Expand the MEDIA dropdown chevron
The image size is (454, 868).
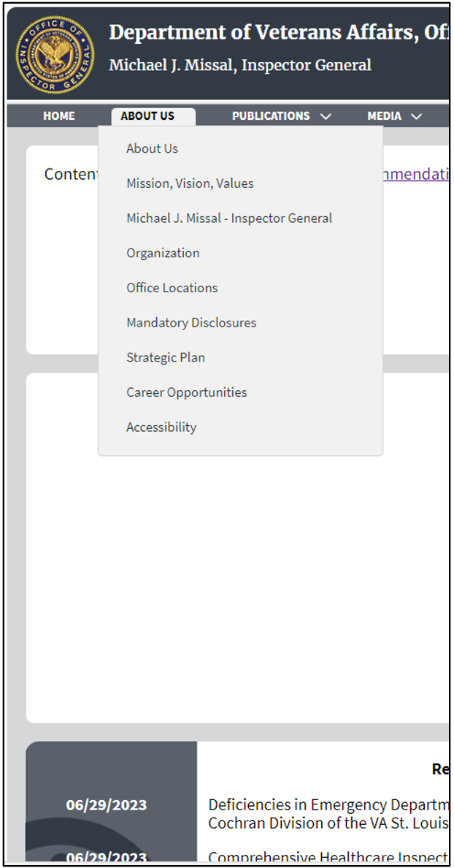[417, 115]
